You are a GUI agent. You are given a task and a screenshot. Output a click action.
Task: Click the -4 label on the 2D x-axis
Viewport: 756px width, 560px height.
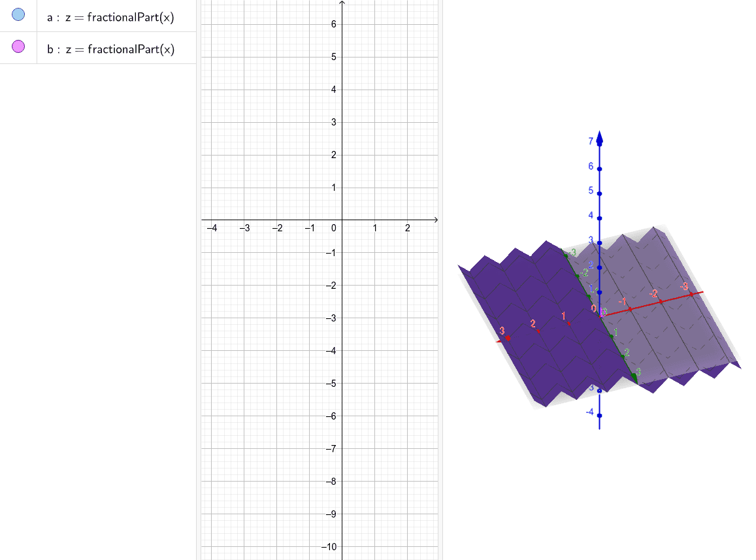(x=212, y=228)
